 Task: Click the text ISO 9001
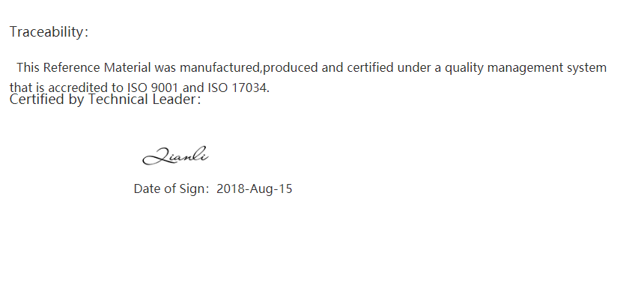pos(153,88)
